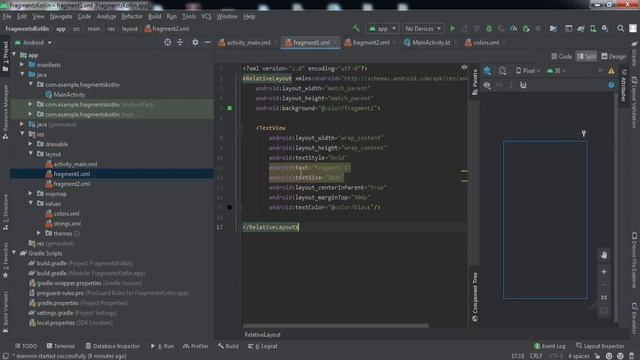640x360 pixels.
Task: Click the blue info circle in design toolbar
Action: point(611,85)
